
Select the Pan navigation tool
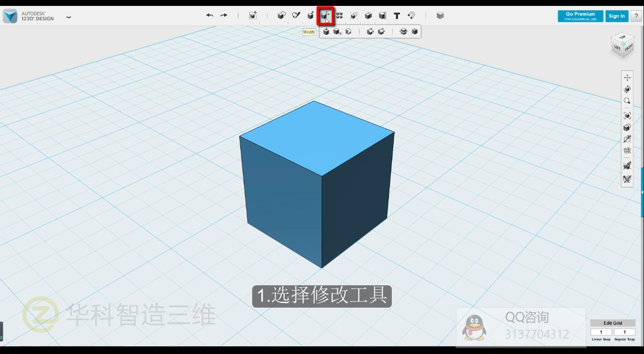tap(627, 77)
